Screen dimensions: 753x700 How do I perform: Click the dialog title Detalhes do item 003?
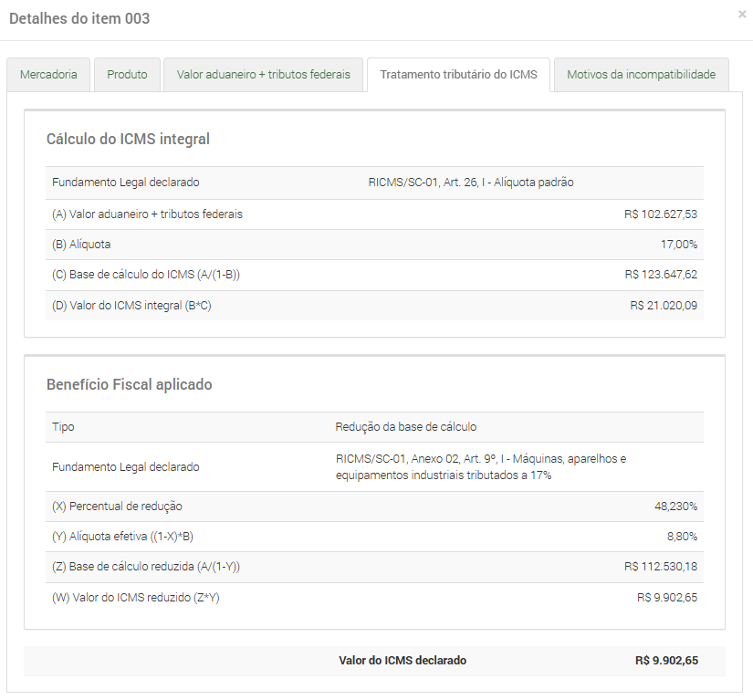coord(79,18)
